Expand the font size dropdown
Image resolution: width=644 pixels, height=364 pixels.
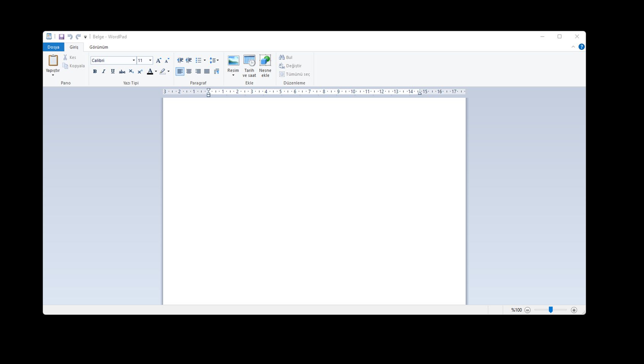[150, 61]
